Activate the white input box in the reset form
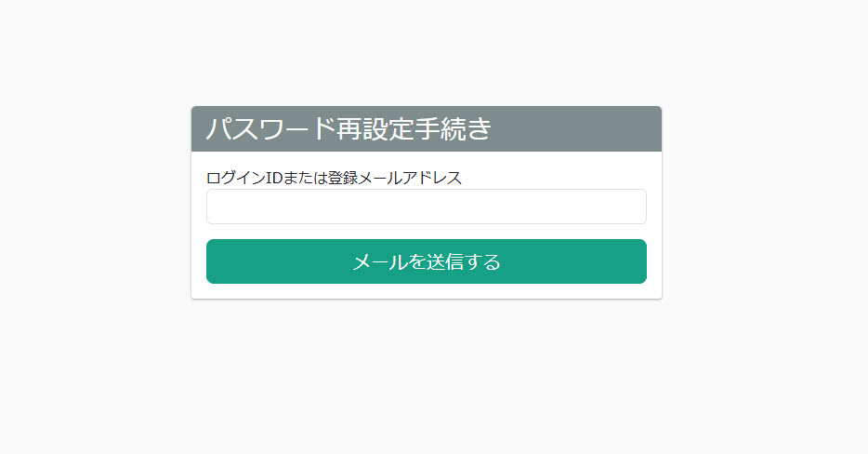 427,207
